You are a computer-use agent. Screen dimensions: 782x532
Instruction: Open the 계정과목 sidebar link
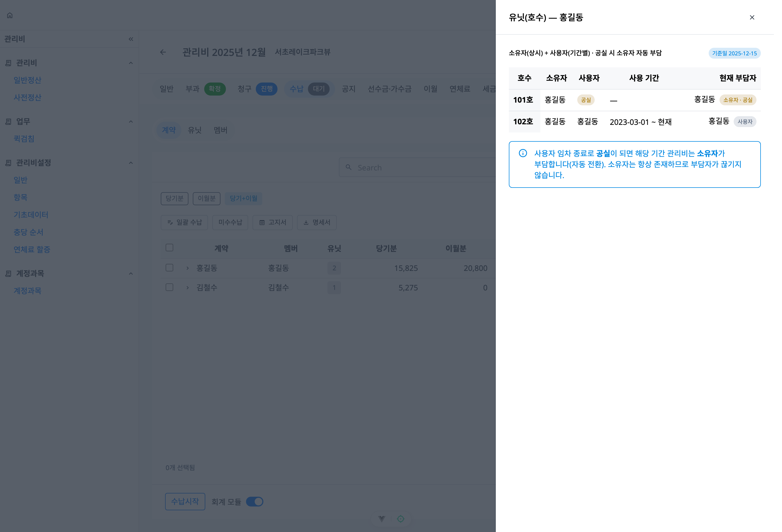[27, 291]
